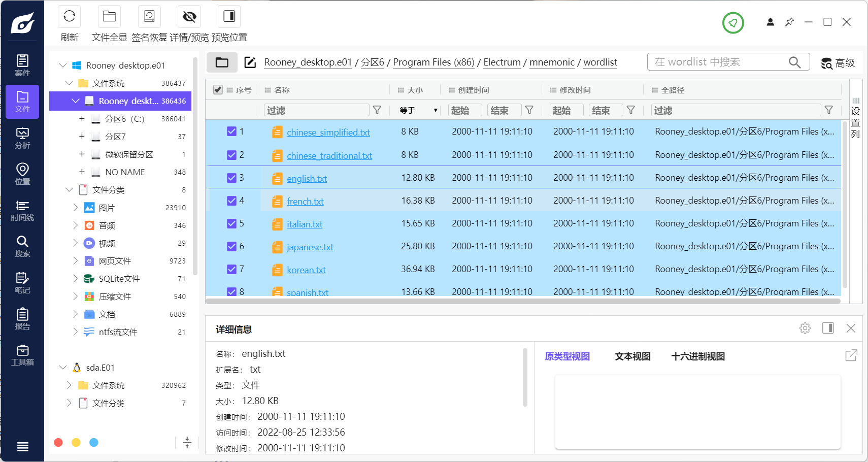Click the red color dot
This screenshot has height=462, width=868.
point(58,443)
